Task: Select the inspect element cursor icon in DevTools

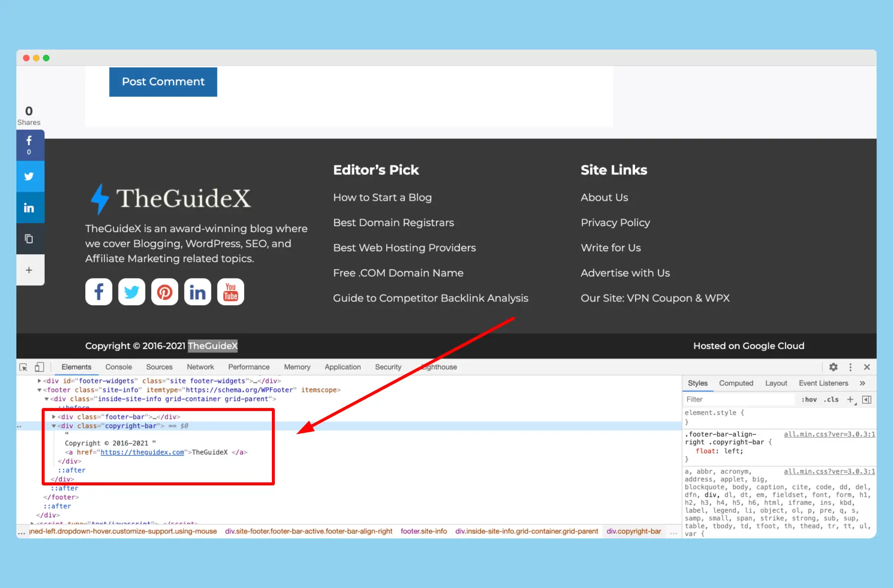Action: pyautogui.click(x=23, y=367)
